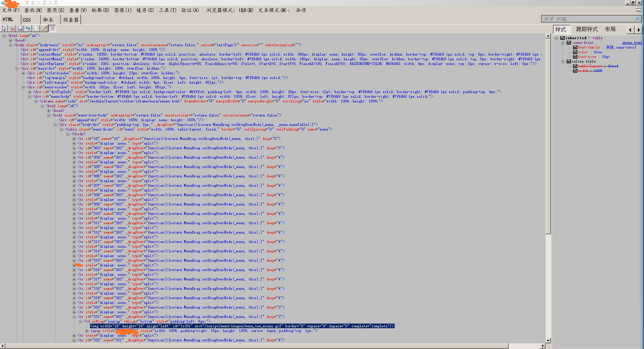Click the vertical scrollbar down arrow of HTML tree
Viewport: 644px width, 349px height.
[548, 341]
